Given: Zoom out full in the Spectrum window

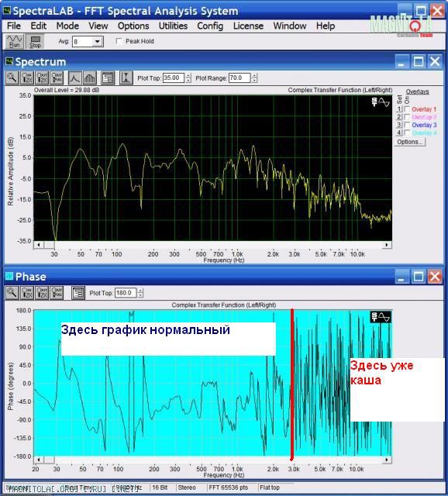Looking at the screenshot, I should (x=57, y=77).
